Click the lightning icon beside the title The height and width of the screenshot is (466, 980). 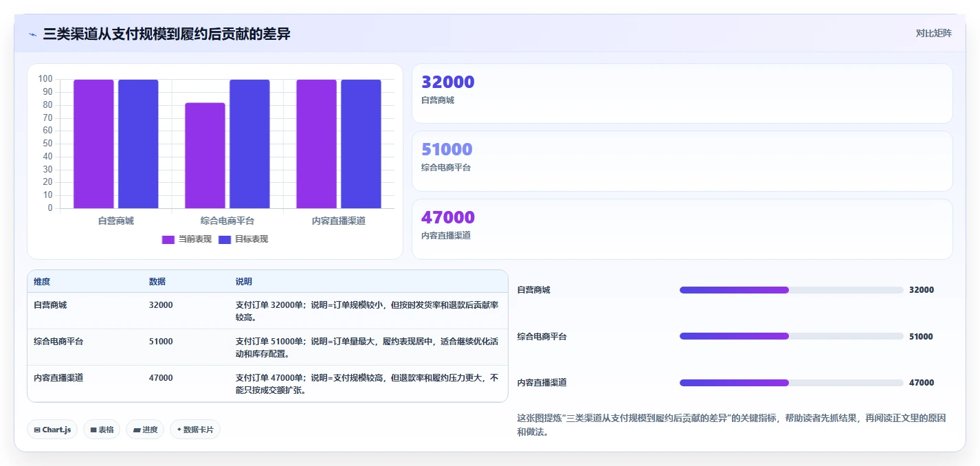tap(32, 34)
